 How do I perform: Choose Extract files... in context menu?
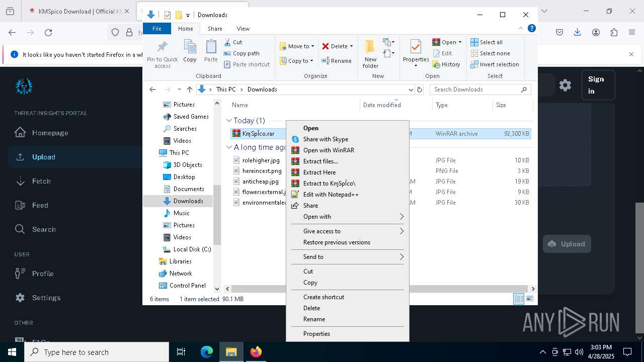348,161
